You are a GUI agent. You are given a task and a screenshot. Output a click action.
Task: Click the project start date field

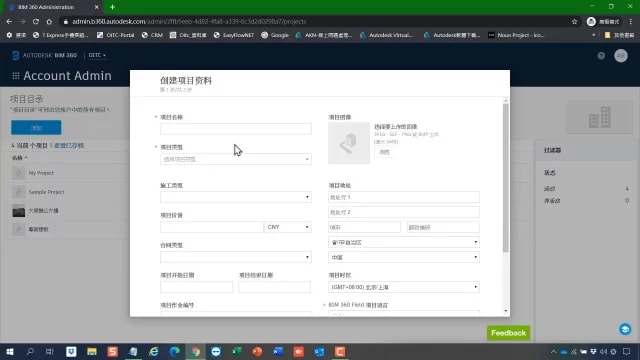point(196,287)
